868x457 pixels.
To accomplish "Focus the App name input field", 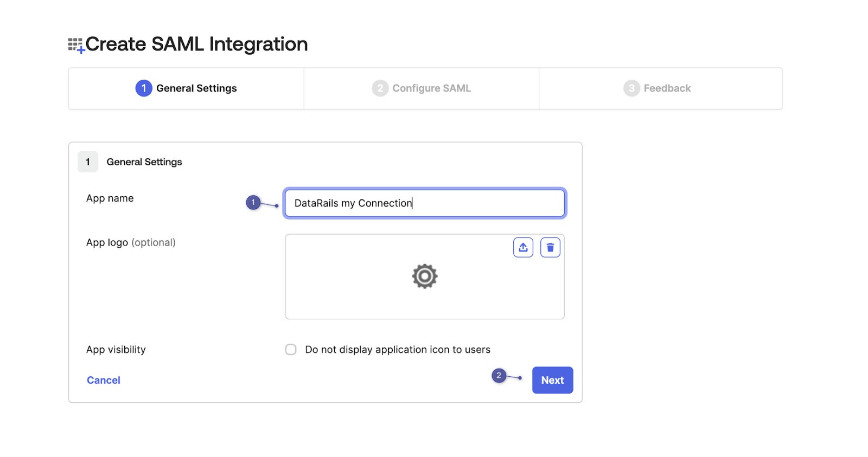I will (x=425, y=203).
